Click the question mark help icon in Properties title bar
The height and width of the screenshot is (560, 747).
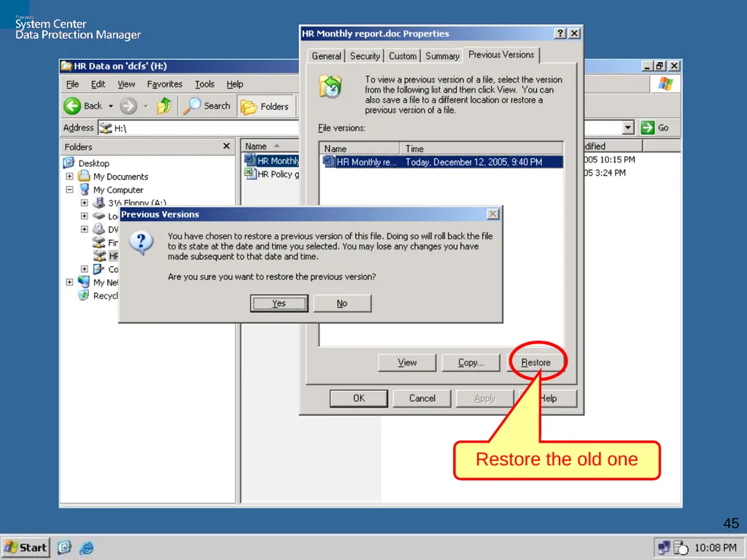560,34
